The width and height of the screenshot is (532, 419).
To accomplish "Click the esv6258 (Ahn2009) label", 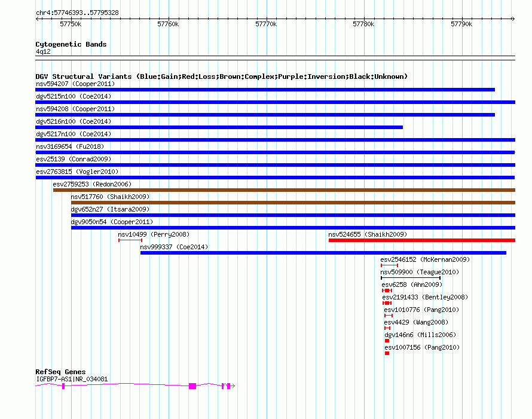I will 412,285.
